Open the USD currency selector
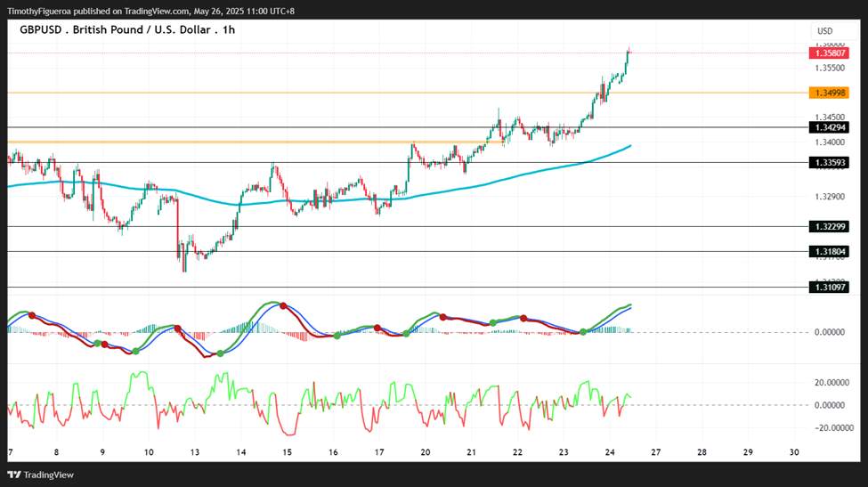 (824, 31)
